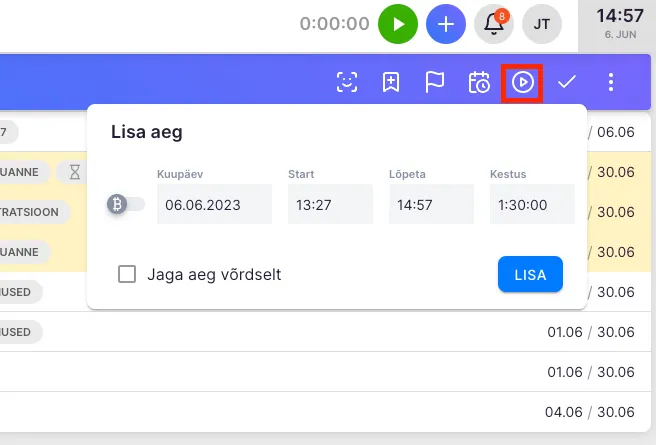Start the timer with the green play button
The image size is (656, 445).
[397, 23]
